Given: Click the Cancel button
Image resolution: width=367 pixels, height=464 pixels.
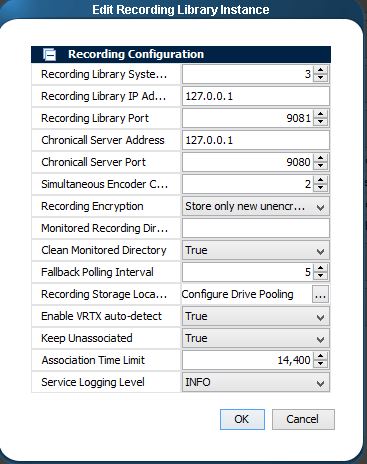Looking at the screenshot, I should (303, 419).
